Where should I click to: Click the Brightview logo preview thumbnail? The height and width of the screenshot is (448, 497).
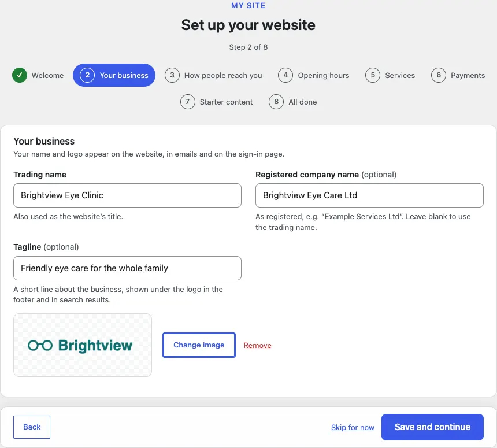83,345
